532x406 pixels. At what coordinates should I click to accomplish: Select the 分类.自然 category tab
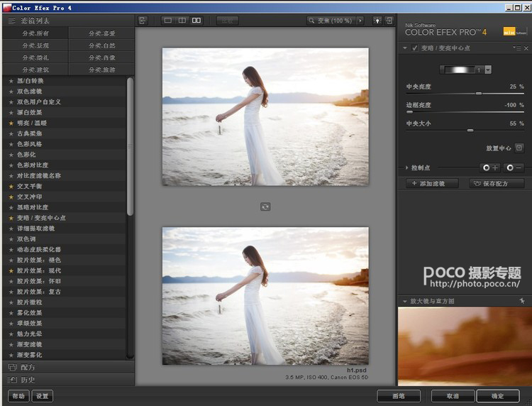(x=101, y=45)
